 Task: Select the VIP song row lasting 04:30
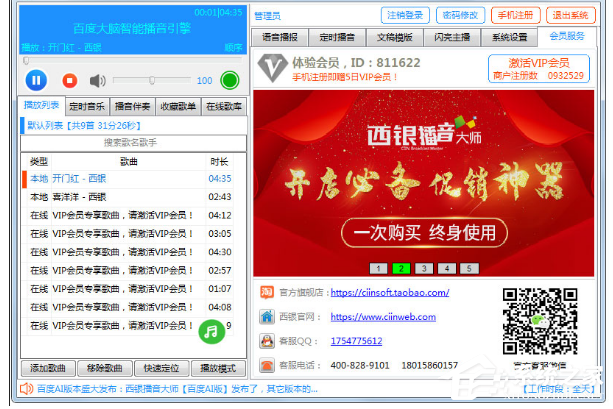point(129,252)
